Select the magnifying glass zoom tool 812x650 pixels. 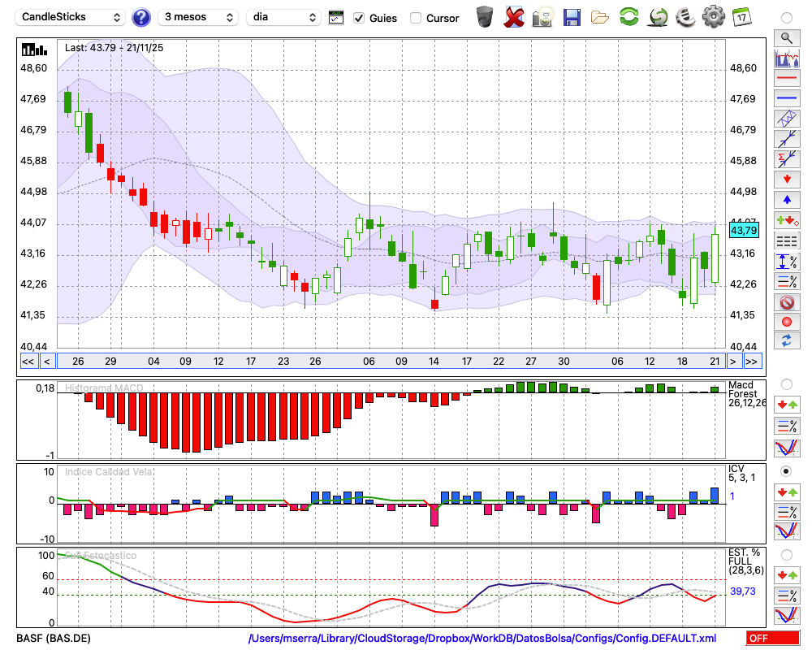(786, 37)
